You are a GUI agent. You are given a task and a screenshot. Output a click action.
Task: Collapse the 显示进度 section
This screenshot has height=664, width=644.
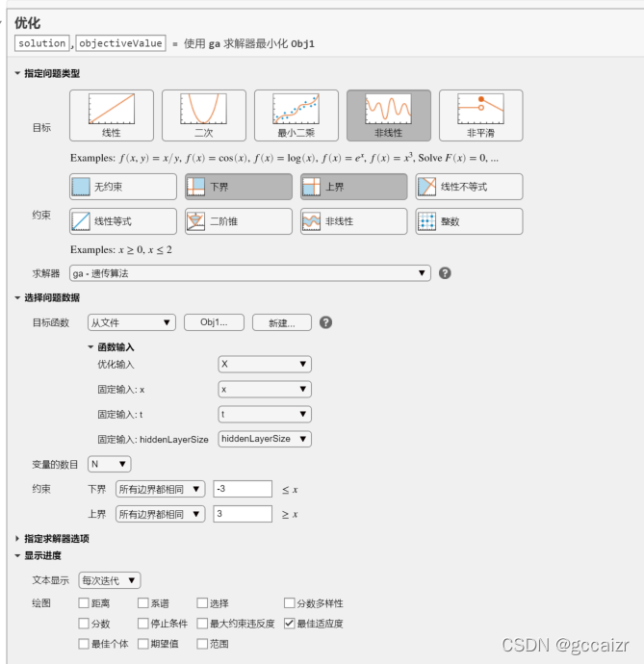17,555
